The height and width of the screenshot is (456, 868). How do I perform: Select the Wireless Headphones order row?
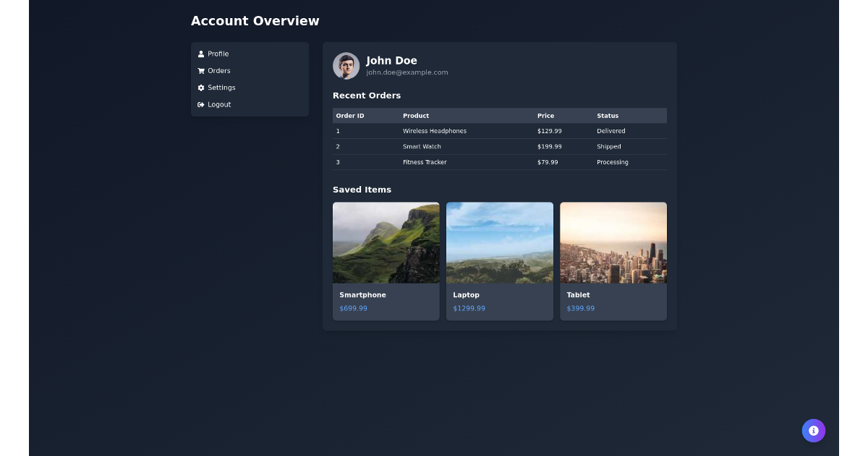point(435,131)
